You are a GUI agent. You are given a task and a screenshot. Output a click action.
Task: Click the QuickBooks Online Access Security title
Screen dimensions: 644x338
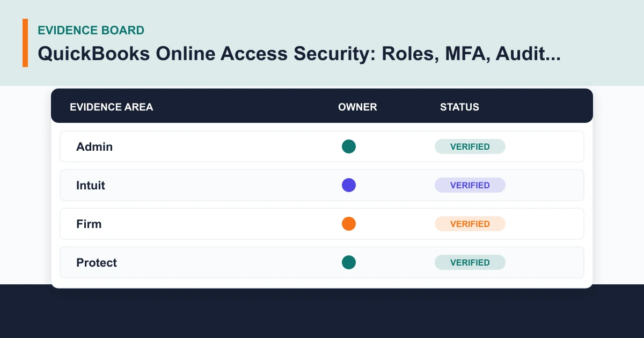point(299,54)
